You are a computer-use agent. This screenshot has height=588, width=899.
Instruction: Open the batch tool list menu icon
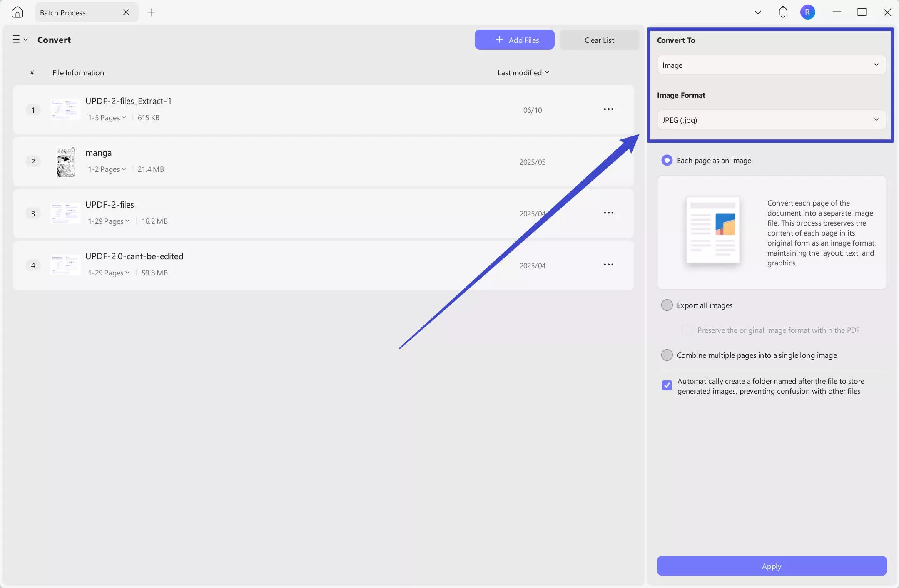tap(20, 40)
